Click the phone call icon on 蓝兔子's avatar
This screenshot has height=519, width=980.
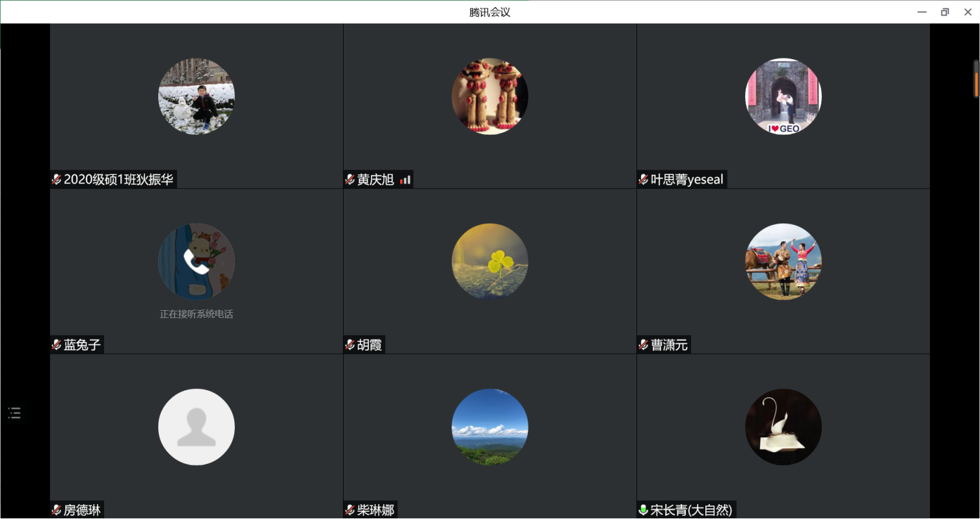click(x=196, y=261)
